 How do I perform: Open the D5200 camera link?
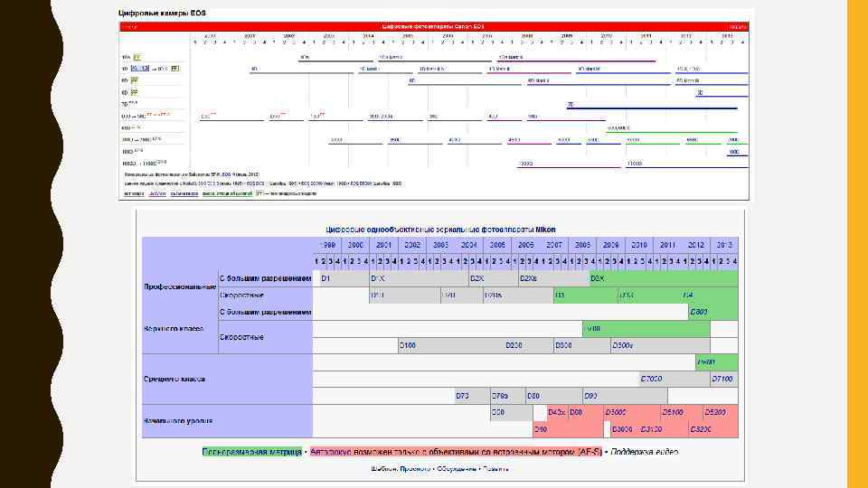(715, 412)
